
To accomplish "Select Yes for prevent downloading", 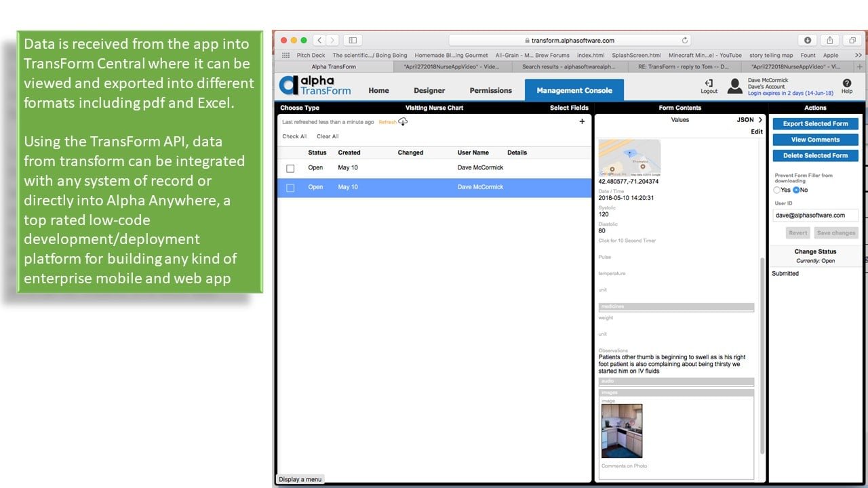I will (777, 190).
